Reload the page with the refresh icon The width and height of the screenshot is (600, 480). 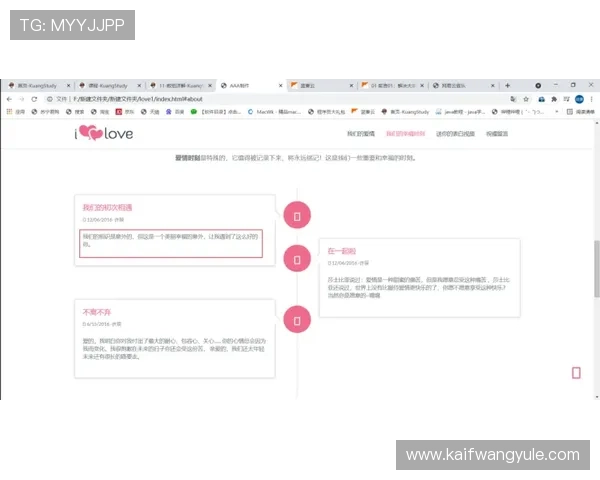tap(34, 99)
